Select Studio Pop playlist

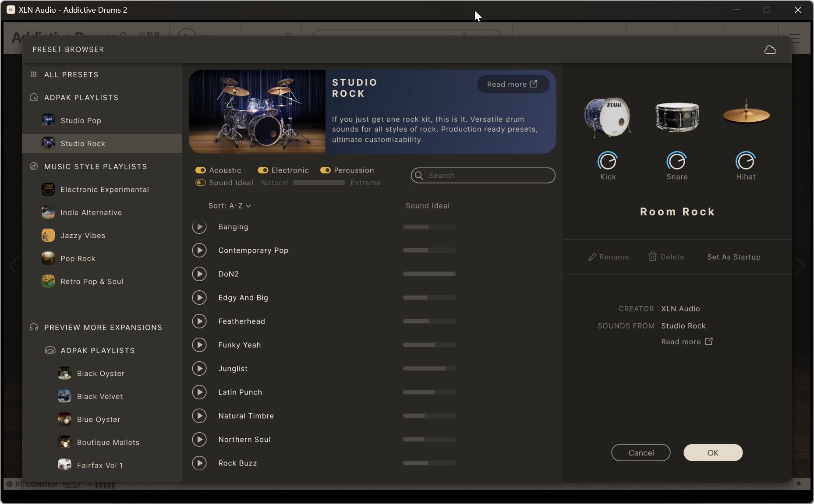coord(102,120)
